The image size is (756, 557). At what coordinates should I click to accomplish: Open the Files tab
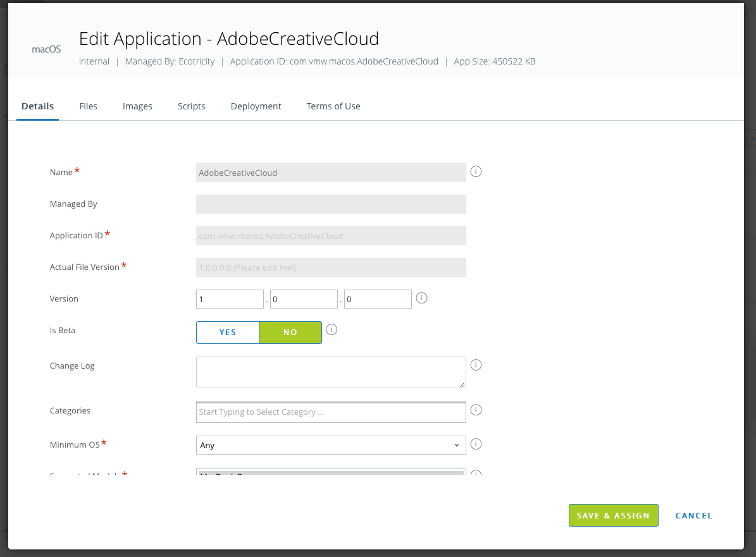coord(88,106)
